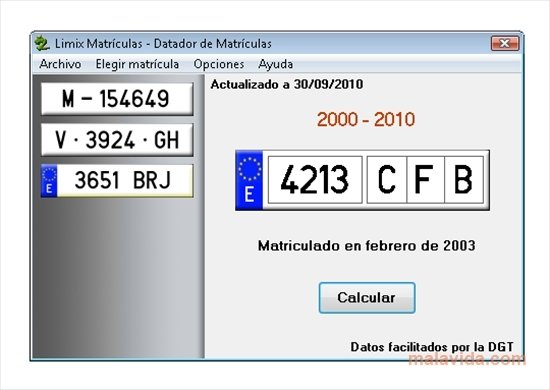
Task: Click the Matriculado en febrero de 2003 result
Action: 367,246
